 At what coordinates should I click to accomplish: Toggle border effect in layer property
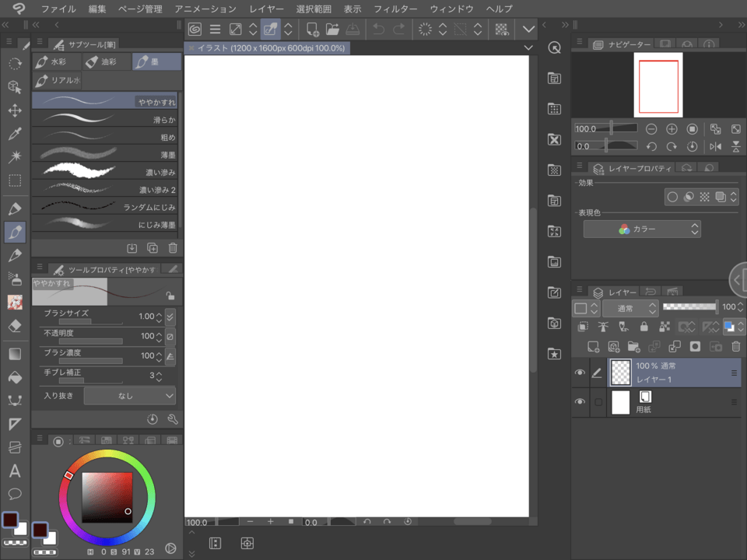coord(672,197)
